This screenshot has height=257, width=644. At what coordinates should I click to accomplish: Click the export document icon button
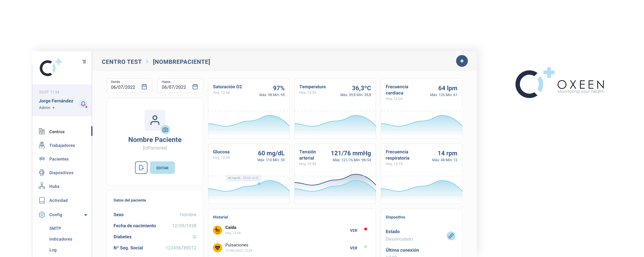click(x=141, y=168)
